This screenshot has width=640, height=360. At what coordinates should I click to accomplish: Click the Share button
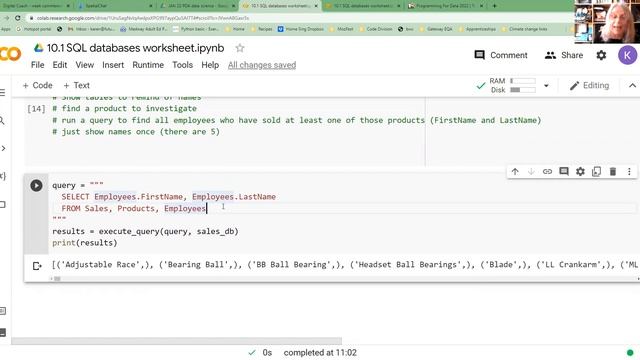564,55
